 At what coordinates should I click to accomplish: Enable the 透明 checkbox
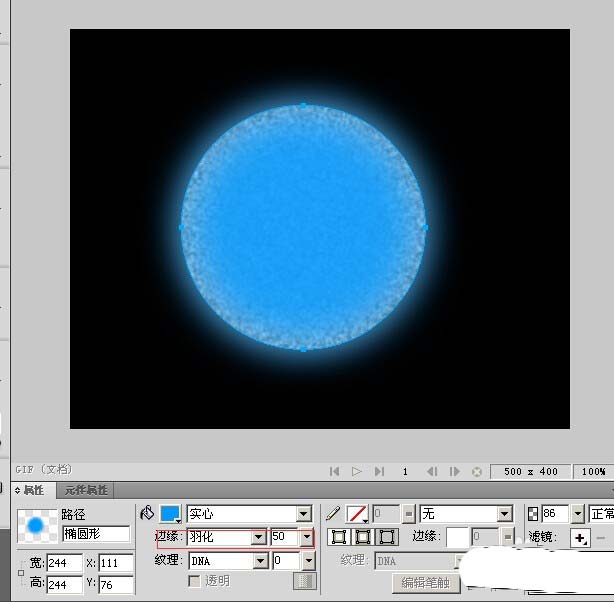coord(194,580)
